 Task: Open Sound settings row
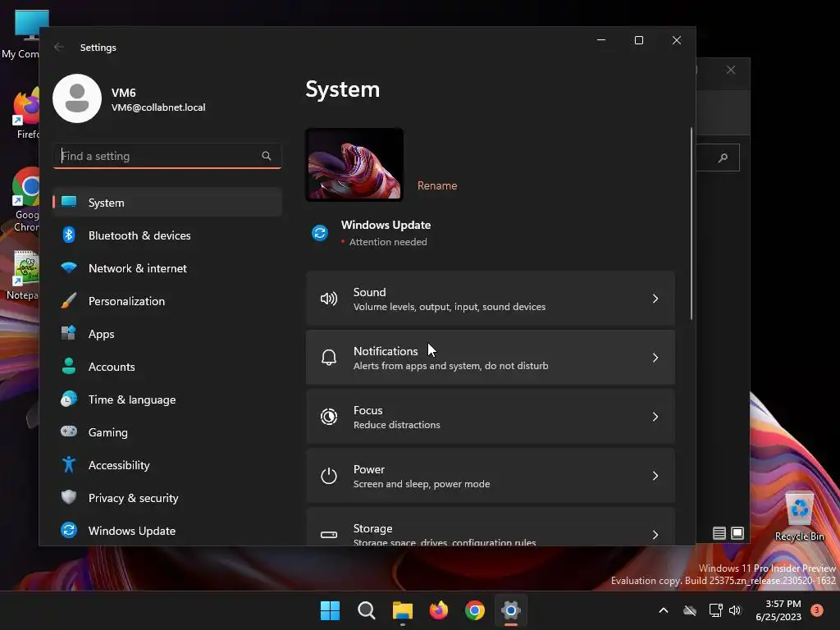pos(491,299)
